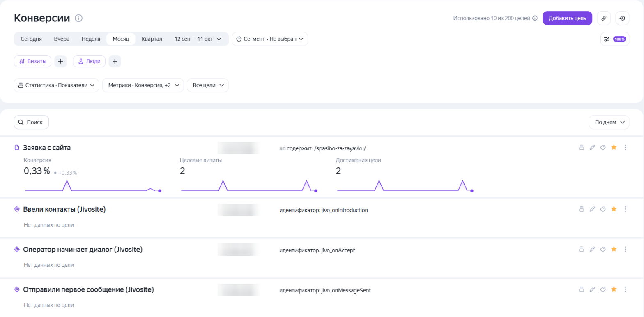The image size is (644, 317).
Task: Open data accuracy slider icon showing 100%
Action: coord(614,39)
